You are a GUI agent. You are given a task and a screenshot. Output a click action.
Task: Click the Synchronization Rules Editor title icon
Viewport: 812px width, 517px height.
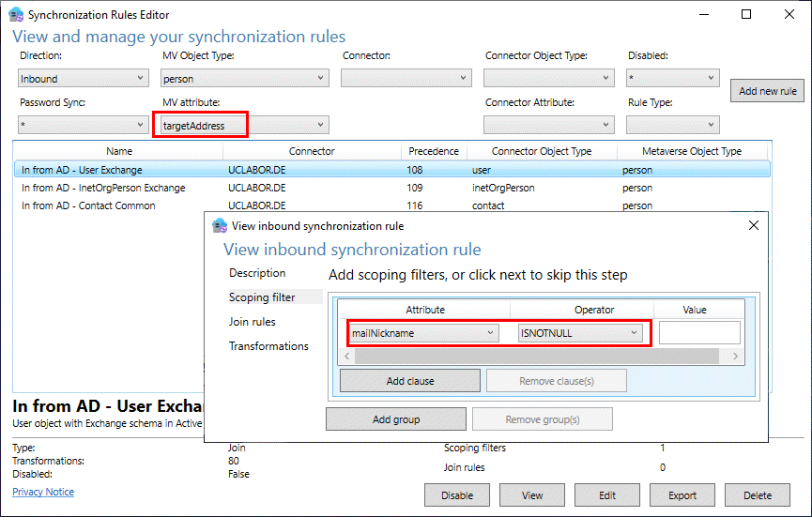point(14,15)
